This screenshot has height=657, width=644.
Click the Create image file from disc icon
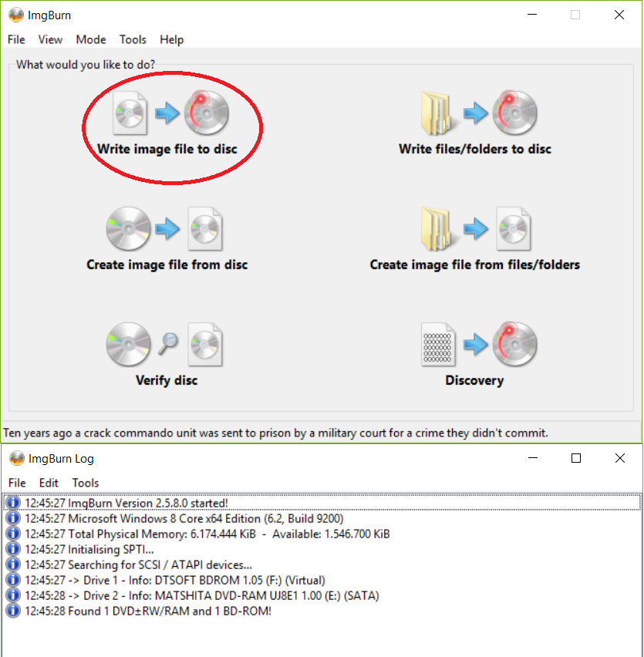tap(164, 229)
